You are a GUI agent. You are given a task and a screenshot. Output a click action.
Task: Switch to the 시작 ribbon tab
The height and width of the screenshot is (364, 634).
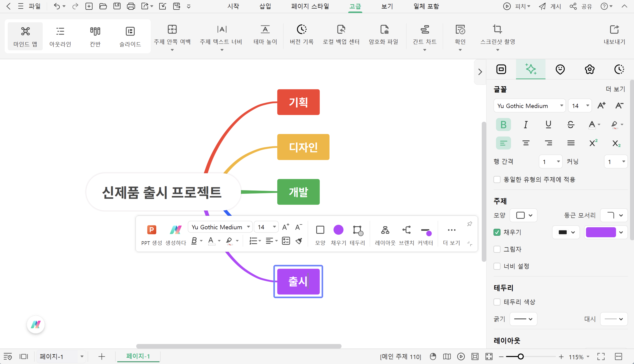233,6
